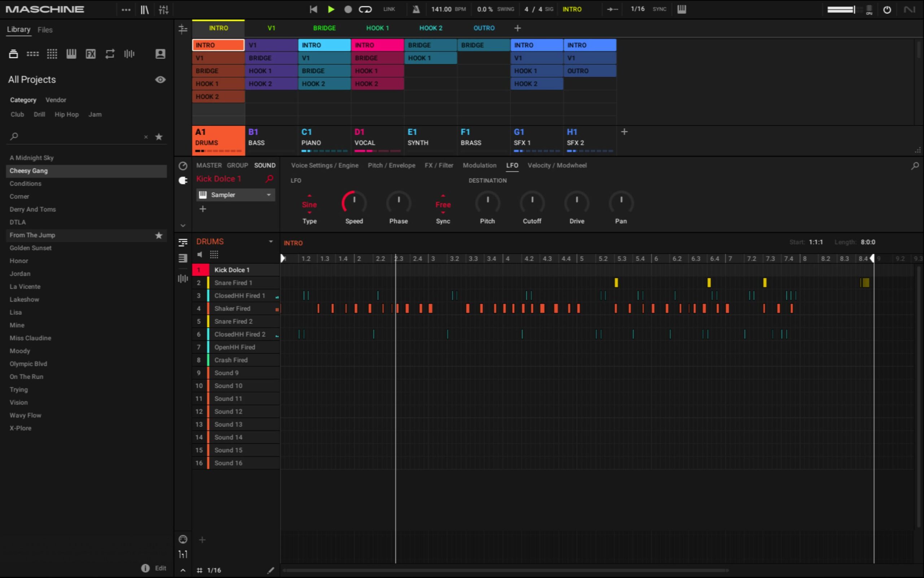The width and height of the screenshot is (924, 578).
Task: Toggle the pencil paint mode icon
Action: (x=271, y=570)
